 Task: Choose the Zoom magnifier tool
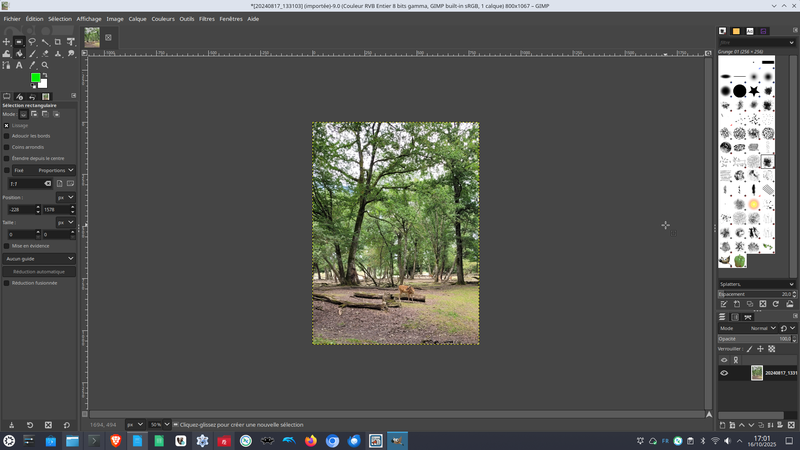(x=44, y=65)
